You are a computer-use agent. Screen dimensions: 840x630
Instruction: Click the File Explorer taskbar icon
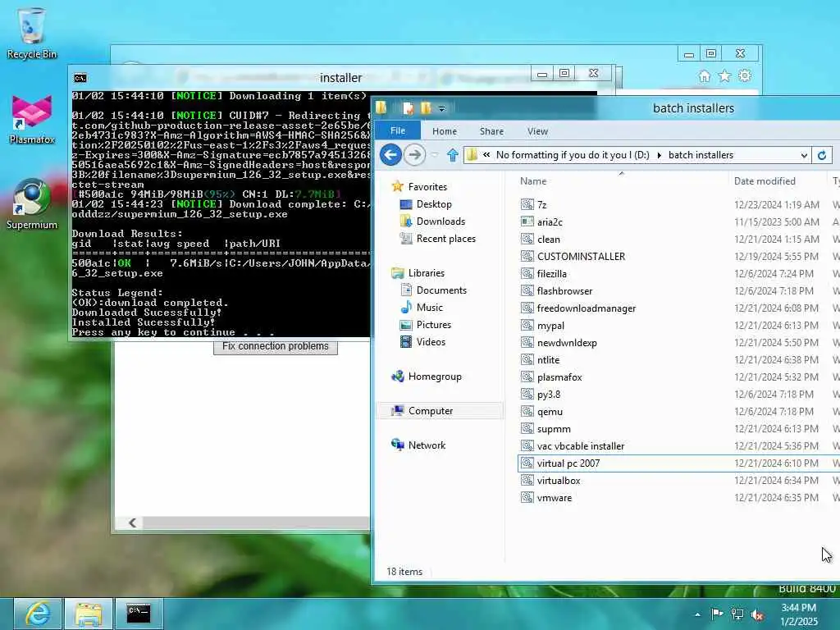(x=89, y=614)
